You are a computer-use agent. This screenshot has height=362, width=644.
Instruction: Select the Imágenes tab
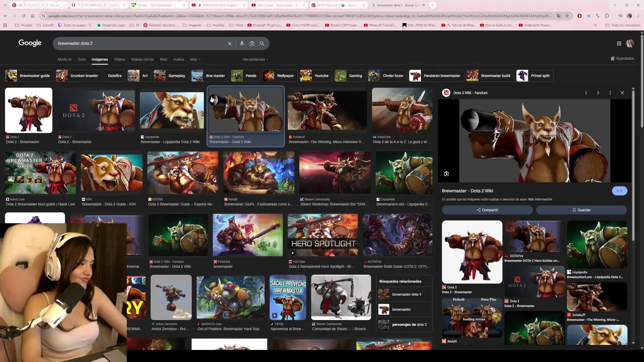100,59
